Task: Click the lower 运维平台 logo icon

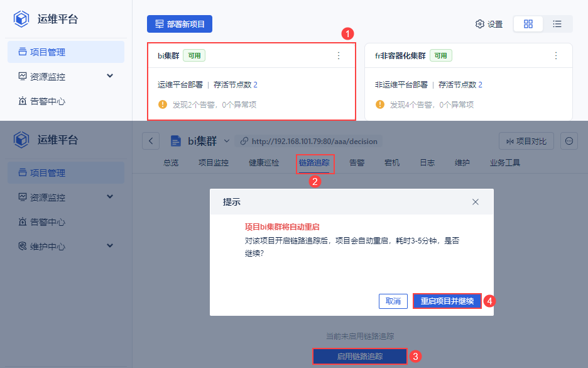Action: [x=21, y=140]
